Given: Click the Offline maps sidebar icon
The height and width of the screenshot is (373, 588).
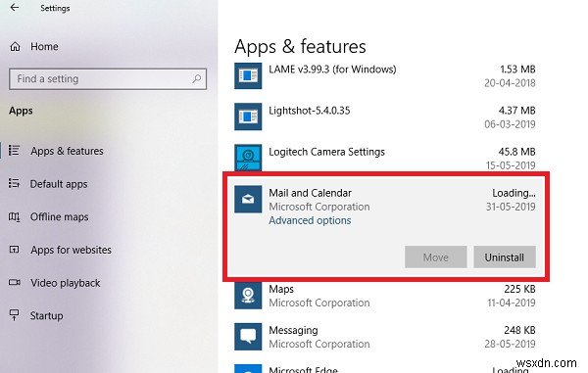Looking at the screenshot, I should [15, 216].
